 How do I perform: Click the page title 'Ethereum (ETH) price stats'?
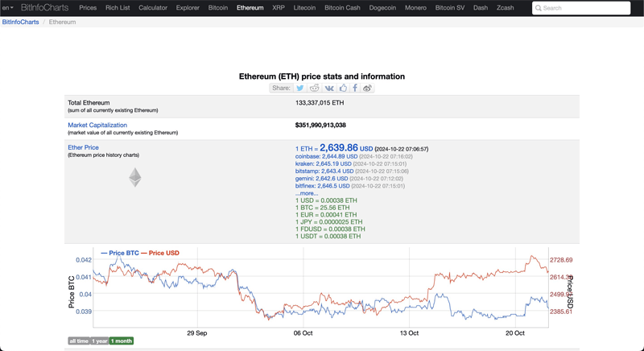[322, 76]
